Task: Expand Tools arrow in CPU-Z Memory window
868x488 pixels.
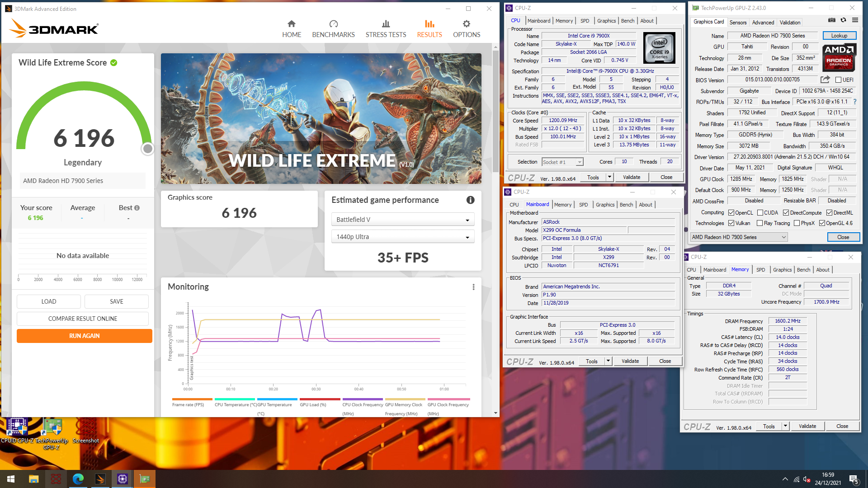Action: 785,426
